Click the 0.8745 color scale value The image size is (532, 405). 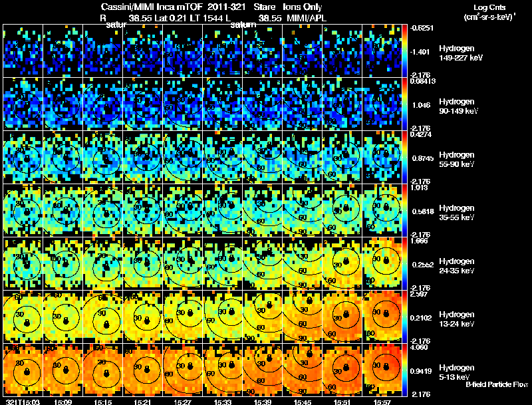pos(423,158)
